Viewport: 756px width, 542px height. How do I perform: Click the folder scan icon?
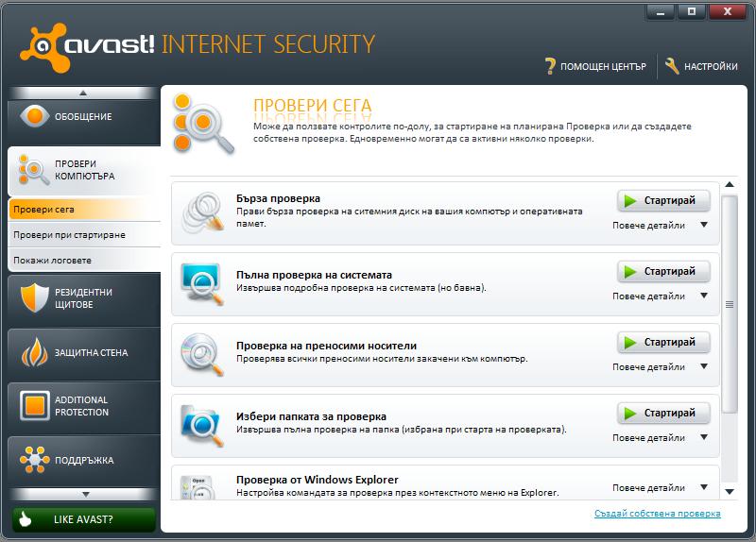pyautogui.click(x=202, y=426)
